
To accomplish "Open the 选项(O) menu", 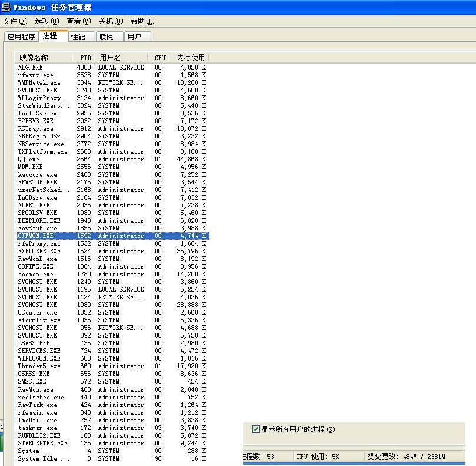I will coord(47,21).
